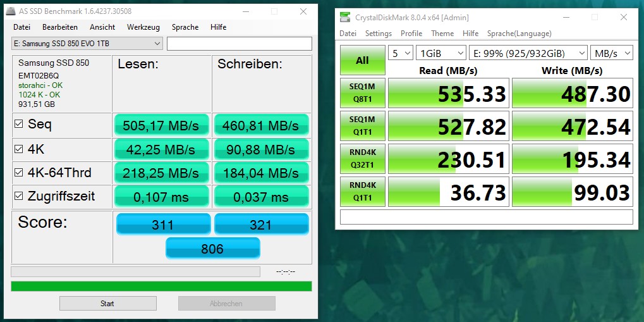
Task: Click the empty gray progress bar
Action: (x=135, y=271)
